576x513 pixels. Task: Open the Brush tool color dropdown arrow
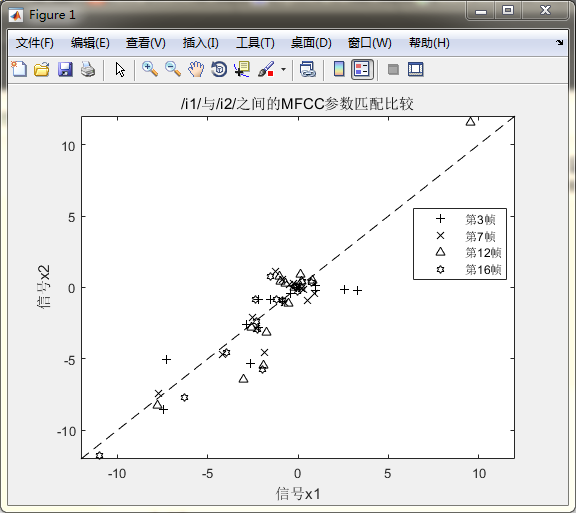coord(283,69)
